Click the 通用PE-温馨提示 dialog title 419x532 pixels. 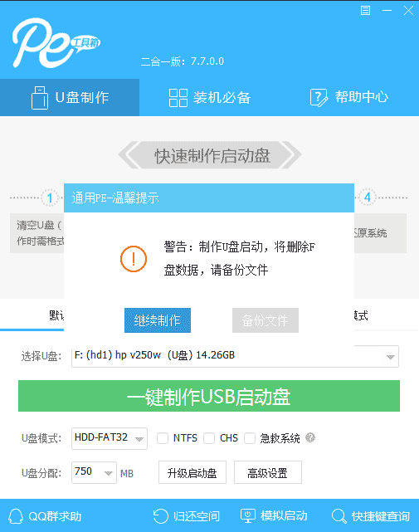(x=115, y=198)
